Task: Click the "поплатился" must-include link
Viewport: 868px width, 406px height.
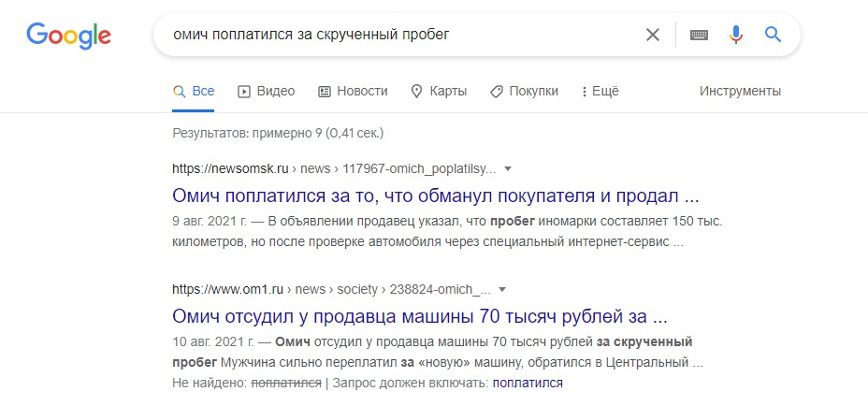Action: pyautogui.click(x=528, y=383)
